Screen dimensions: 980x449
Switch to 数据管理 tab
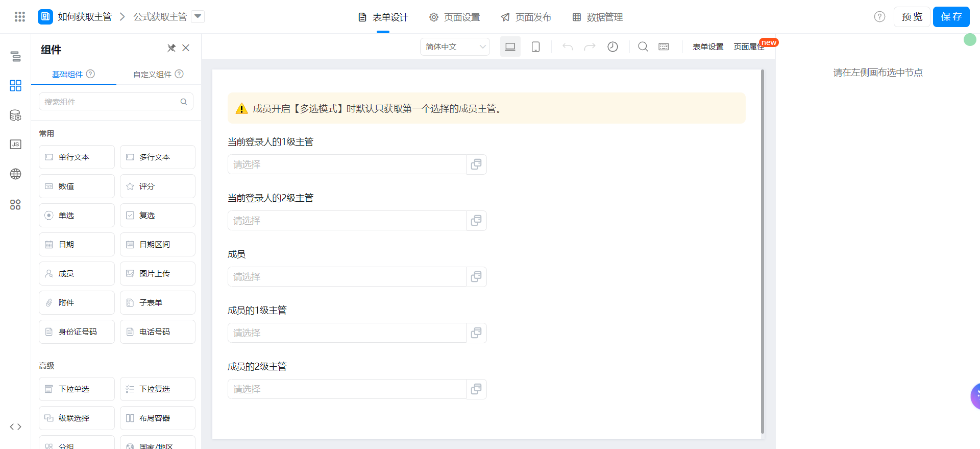click(x=598, y=17)
